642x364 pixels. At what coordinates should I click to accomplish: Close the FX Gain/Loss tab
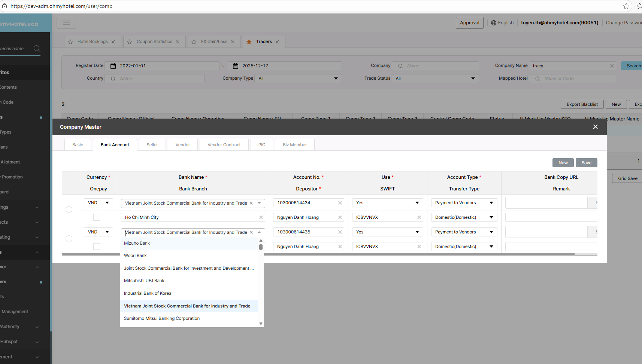[x=233, y=42]
